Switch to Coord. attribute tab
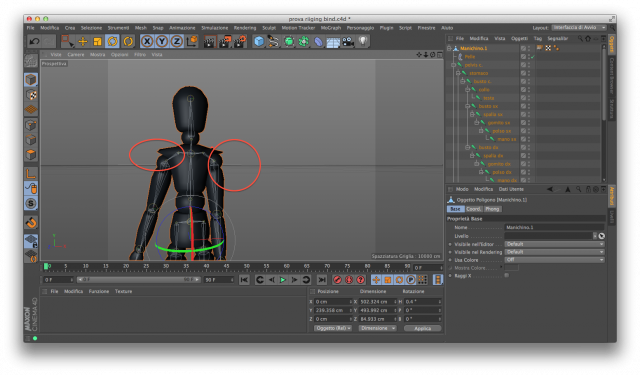The height and width of the screenshot is (375, 640). [473, 209]
